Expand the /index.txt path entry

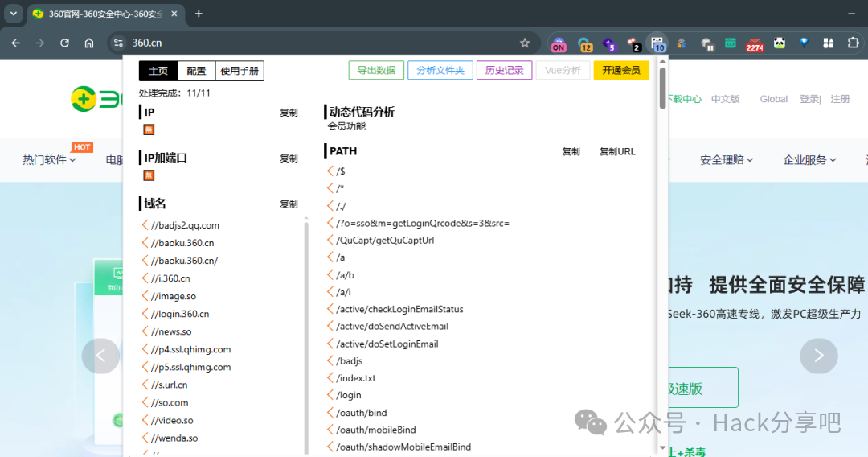coord(330,378)
